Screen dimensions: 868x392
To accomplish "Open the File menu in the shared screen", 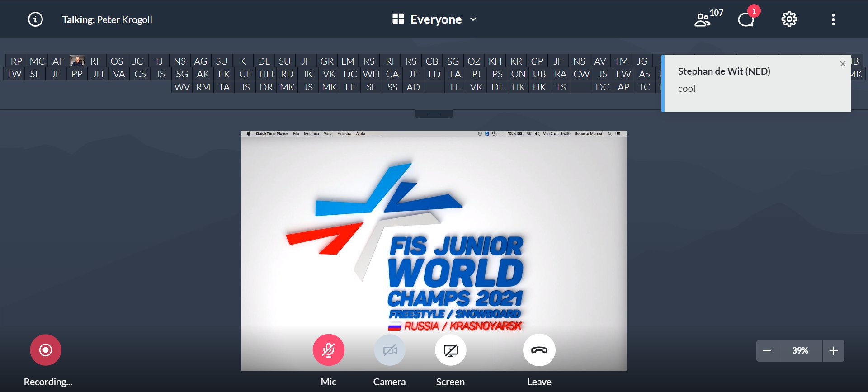I will (296, 134).
